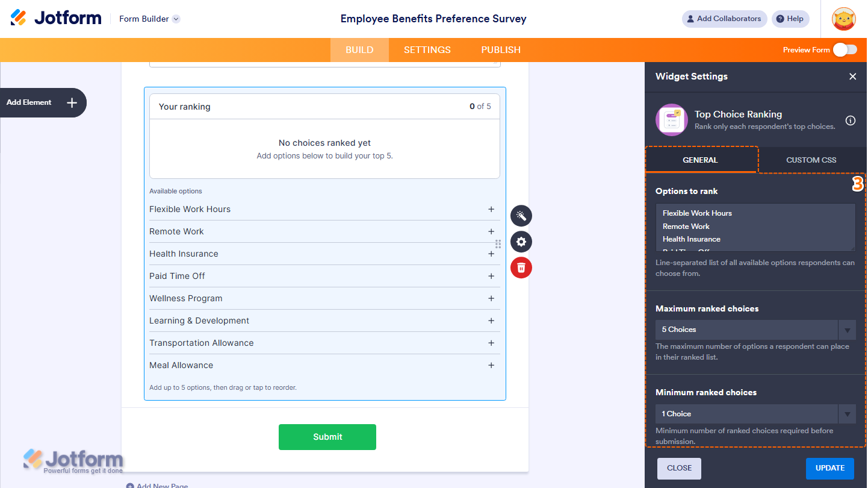Switch to the SETTINGS tab
The image size is (868, 488).
point(427,50)
